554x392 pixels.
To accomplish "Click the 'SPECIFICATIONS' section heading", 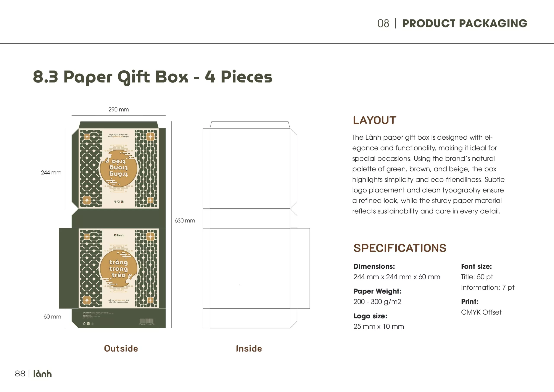I will (400, 248).
